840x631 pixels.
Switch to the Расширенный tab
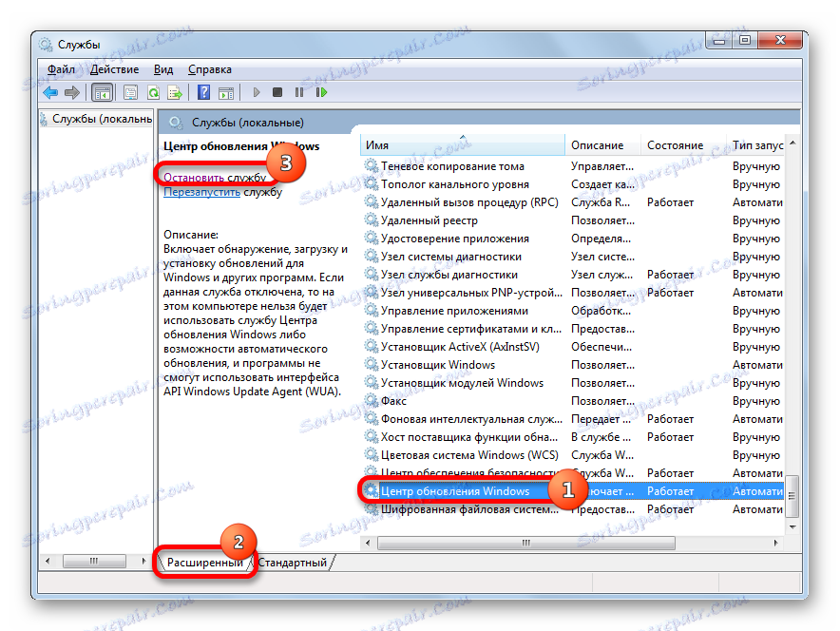click(x=204, y=563)
